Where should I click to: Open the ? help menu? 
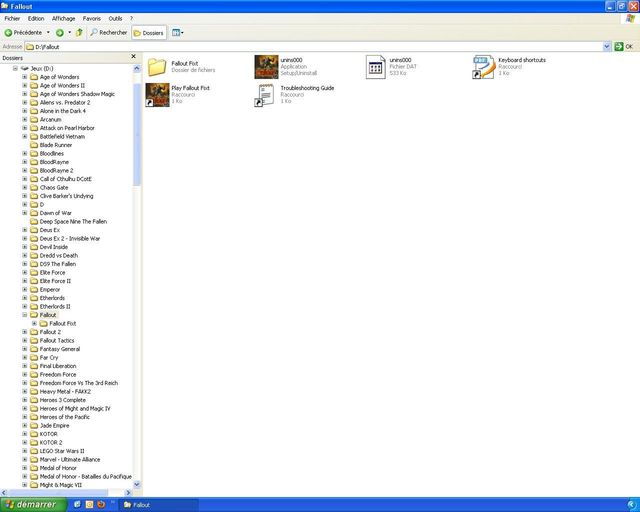click(131, 18)
